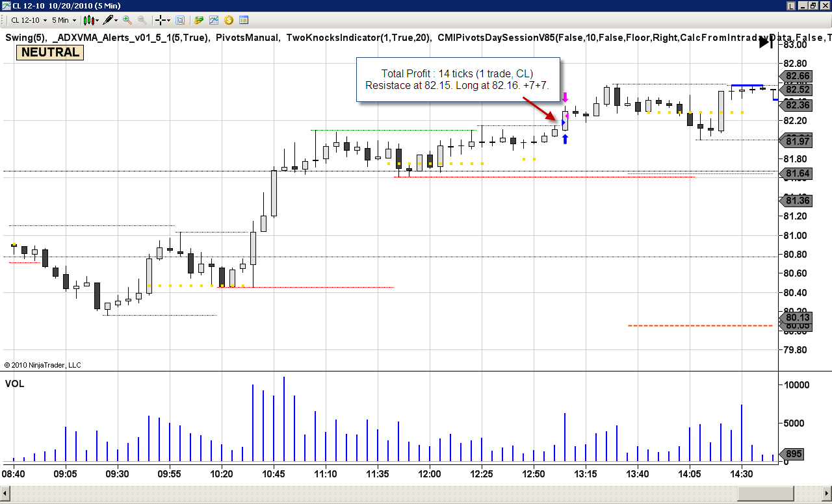832x504 pixels.
Task: Open the chart style candlestick tool
Action: point(88,20)
